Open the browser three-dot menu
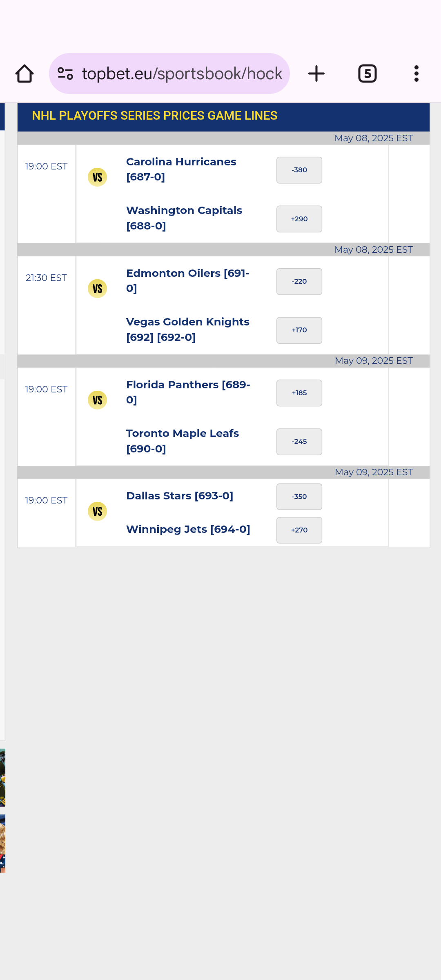 point(416,73)
